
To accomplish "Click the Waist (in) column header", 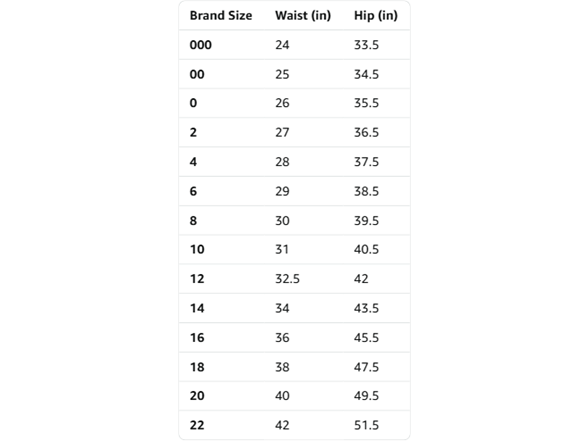I will tap(303, 15).
